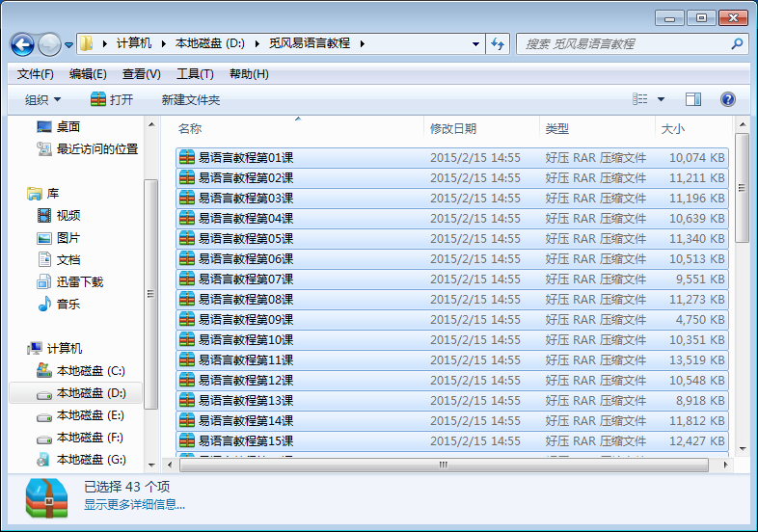Click the 打开 toolbar button
This screenshot has height=532, width=758.
(x=112, y=100)
